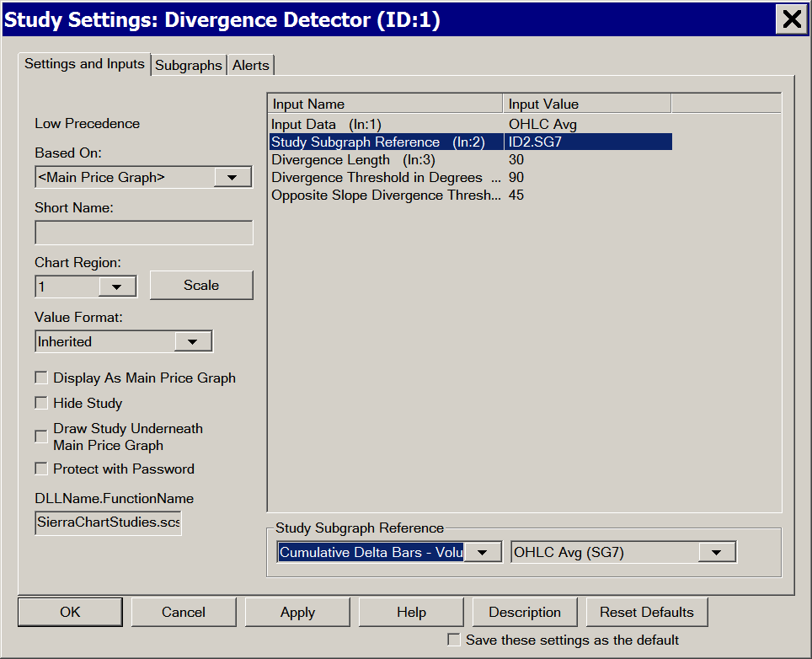
Task: Click the DLLName.FunctionName field
Action: pyautogui.click(x=108, y=522)
